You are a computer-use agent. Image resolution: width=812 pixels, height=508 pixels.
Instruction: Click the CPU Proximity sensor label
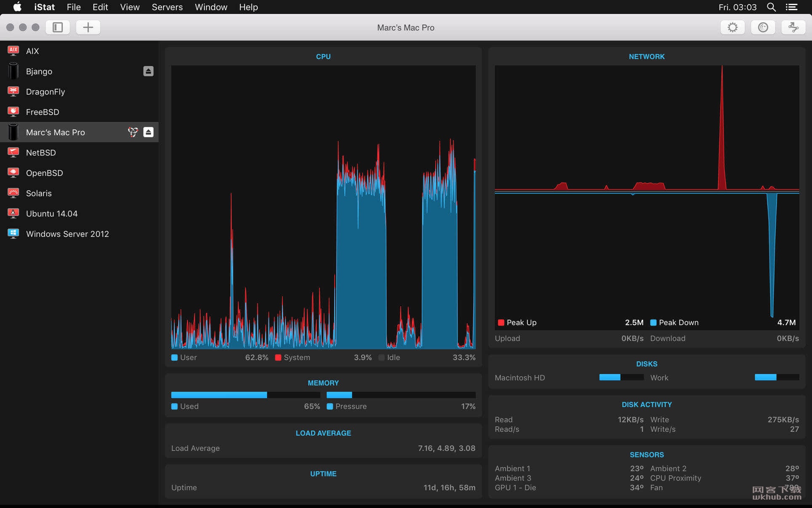[x=676, y=478]
